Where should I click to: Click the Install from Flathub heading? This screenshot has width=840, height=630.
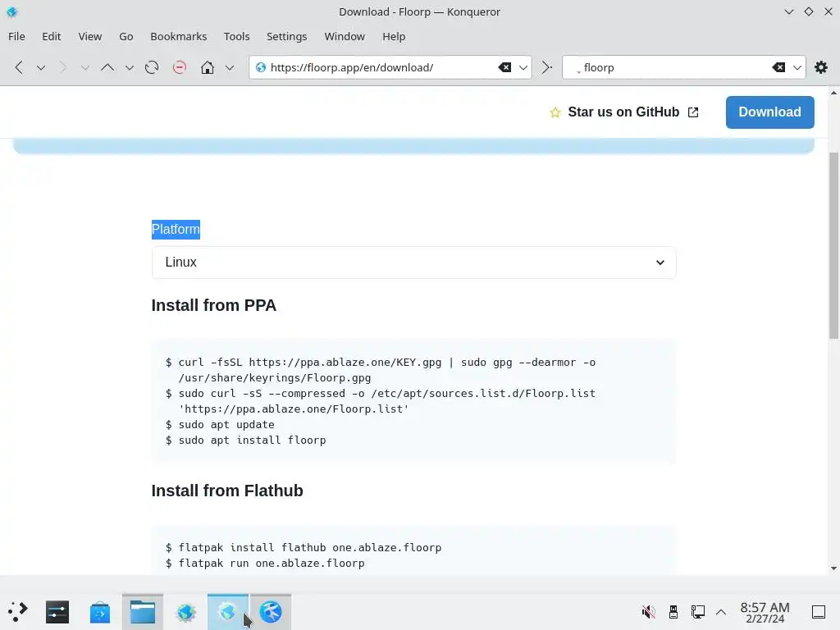point(227,491)
